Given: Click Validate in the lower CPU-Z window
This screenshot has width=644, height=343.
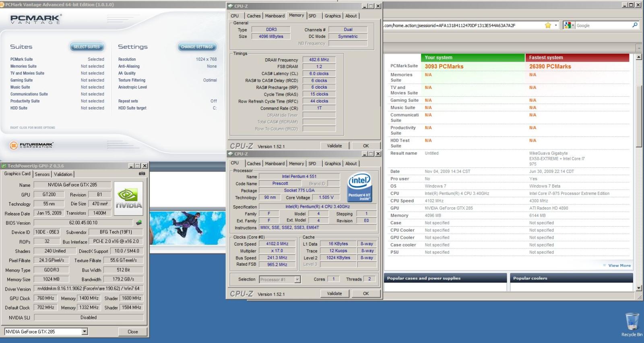Looking at the screenshot, I should [334, 293].
